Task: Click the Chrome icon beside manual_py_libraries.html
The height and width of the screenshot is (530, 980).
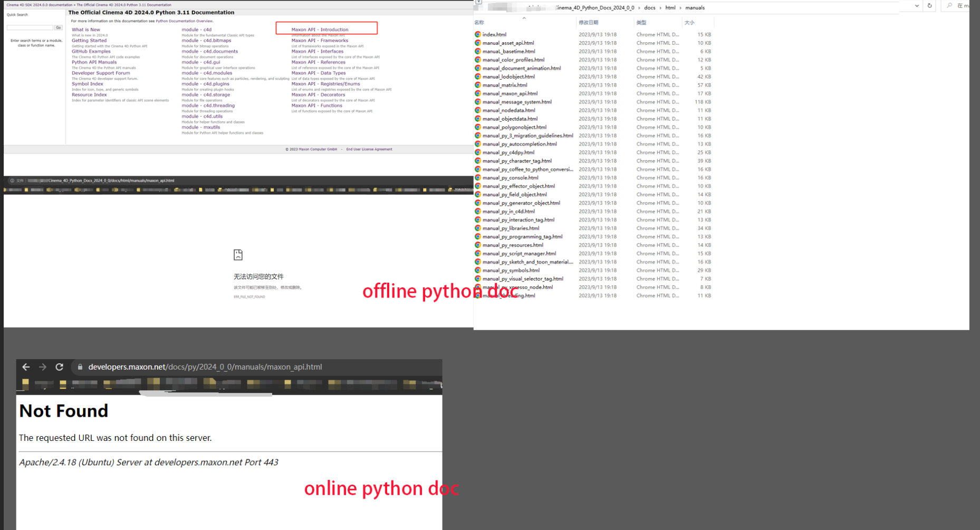Action: [x=478, y=228]
